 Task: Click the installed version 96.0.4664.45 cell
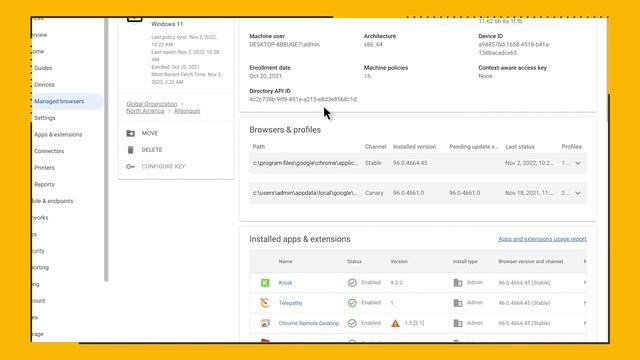coord(410,163)
